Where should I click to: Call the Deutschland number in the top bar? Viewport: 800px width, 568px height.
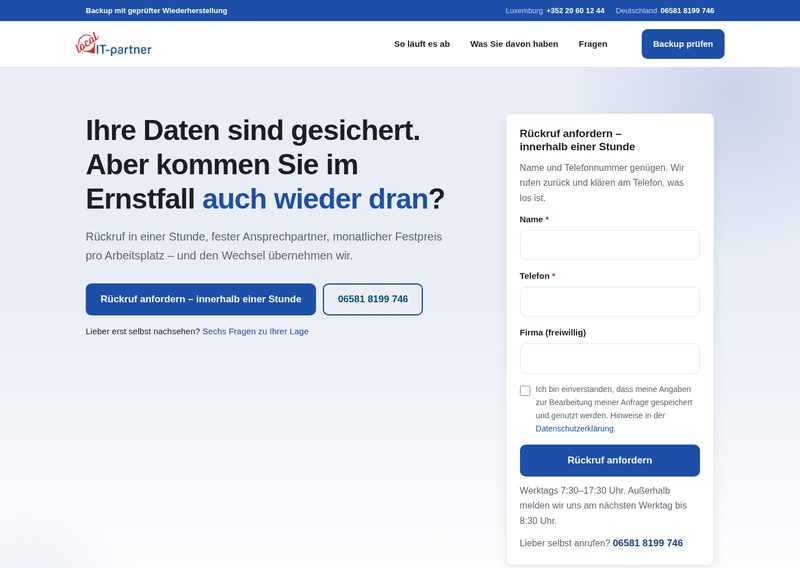coord(687,11)
